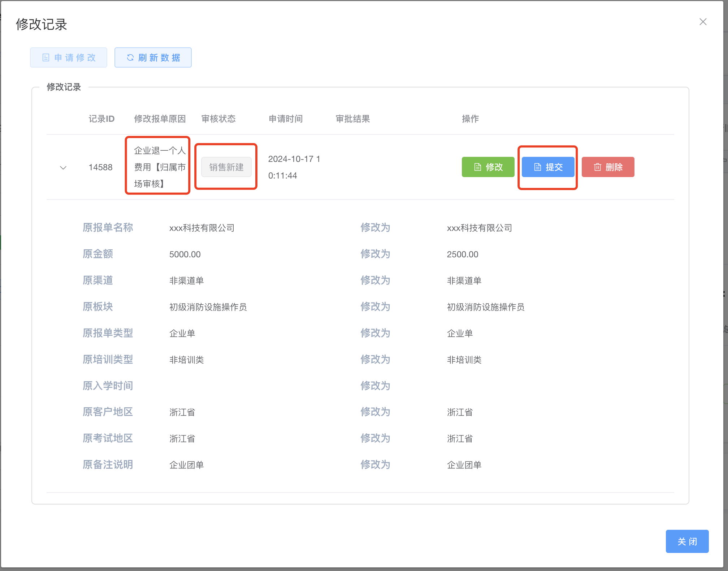The width and height of the screenshot is (728, 571).
Task: Click the 审核状态 column header
Action: pyautogui.click(x=218, y=119)
